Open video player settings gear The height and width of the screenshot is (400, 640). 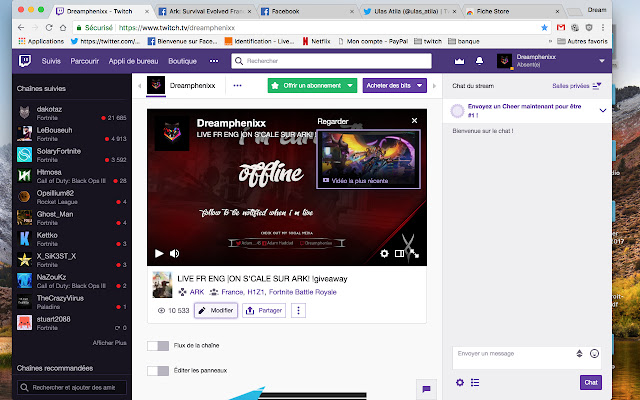pos(384,253)
